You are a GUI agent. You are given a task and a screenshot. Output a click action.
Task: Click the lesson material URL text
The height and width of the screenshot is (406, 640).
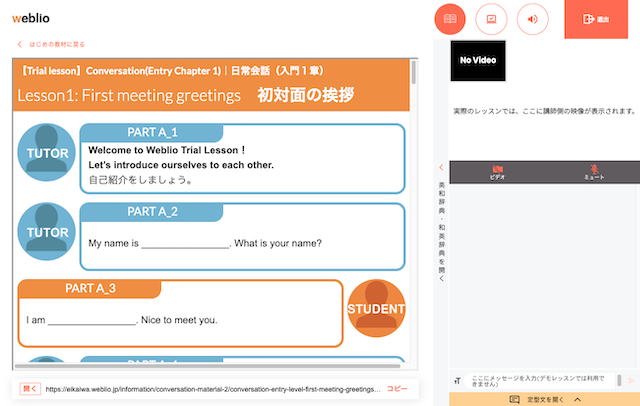(x=213, y=389)
